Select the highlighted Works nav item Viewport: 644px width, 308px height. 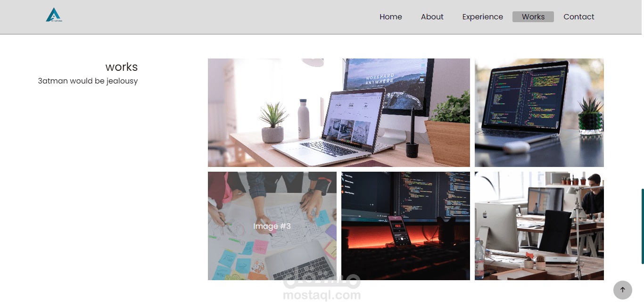point(533,17)
